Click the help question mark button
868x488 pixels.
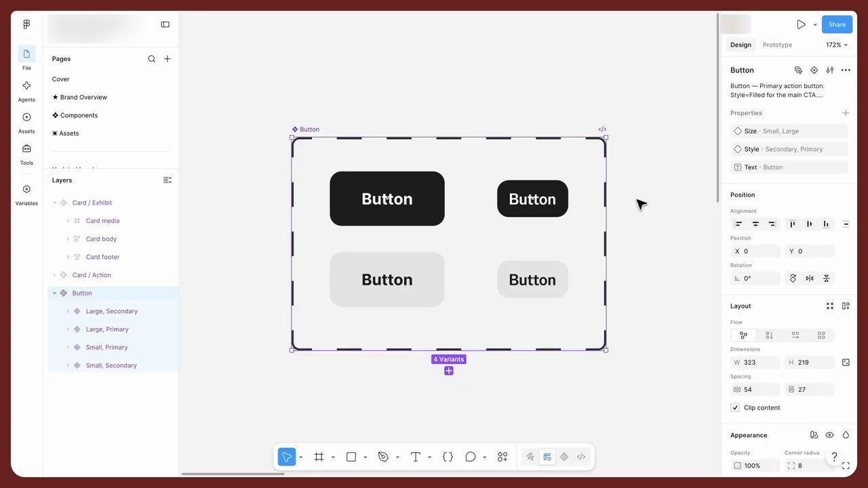835,457
